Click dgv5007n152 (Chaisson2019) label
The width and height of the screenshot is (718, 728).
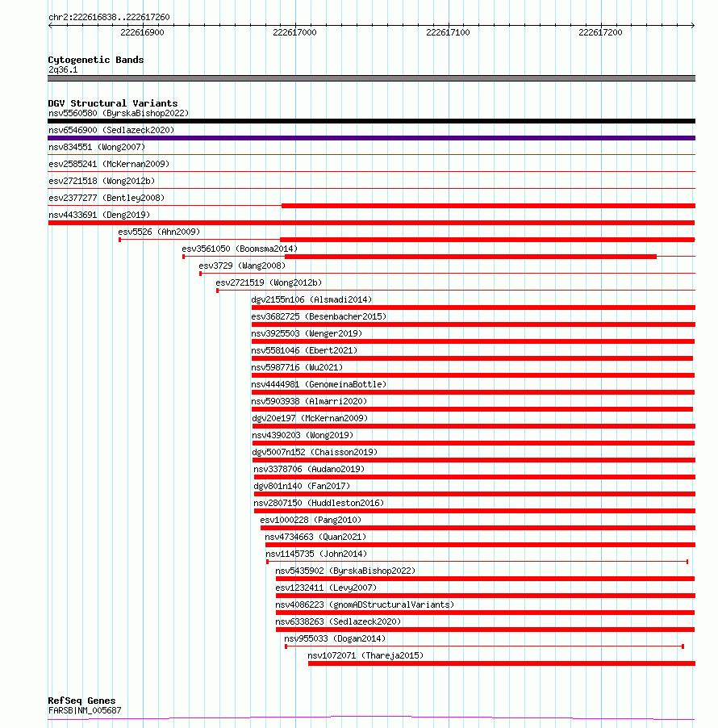[315, 452]
